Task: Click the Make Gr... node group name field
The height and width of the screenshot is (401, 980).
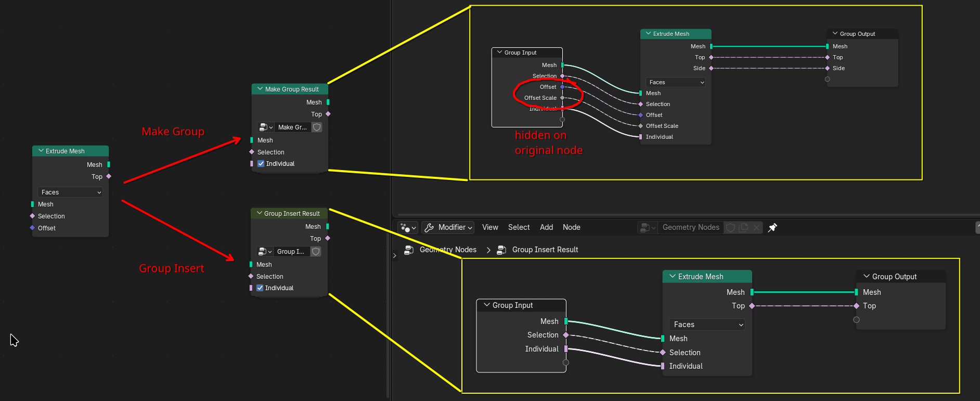Action: pos(293,127)
